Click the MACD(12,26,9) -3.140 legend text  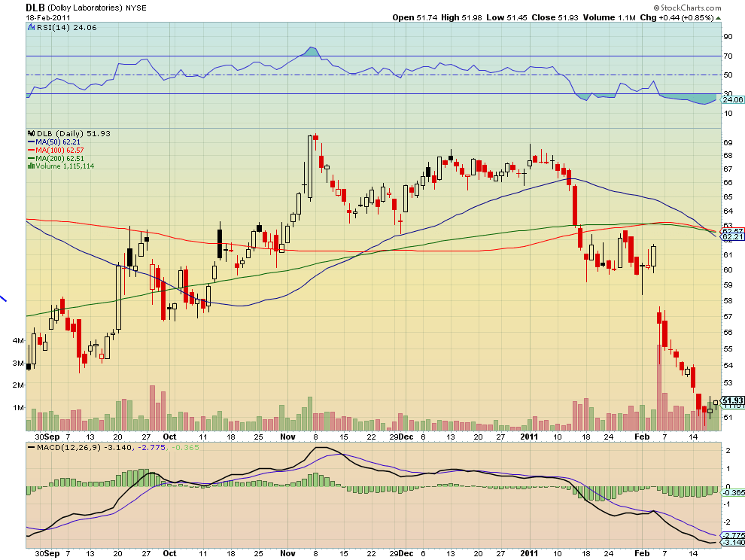[x=84, y=447]
